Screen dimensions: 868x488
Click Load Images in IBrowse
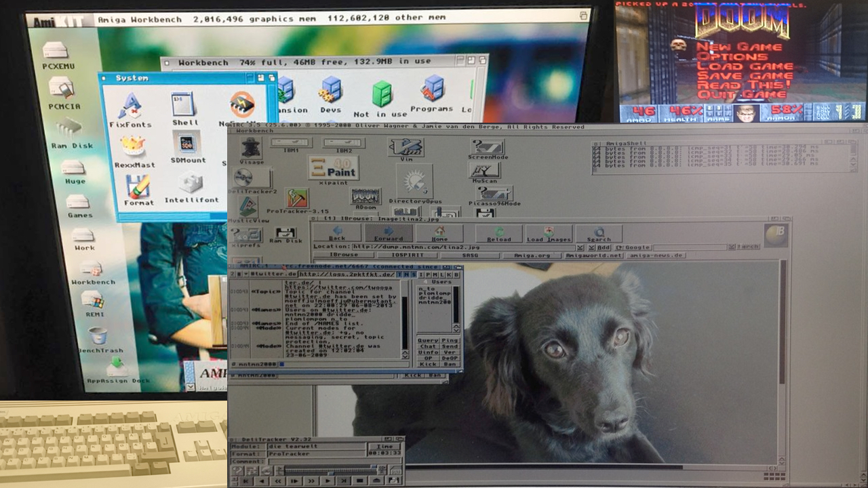(549, 234)
